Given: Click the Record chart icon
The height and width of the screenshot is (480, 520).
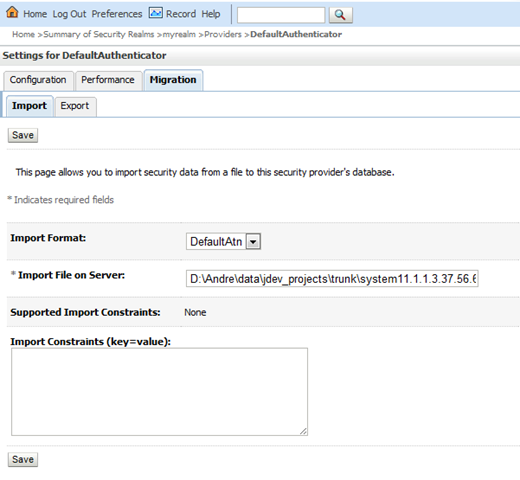Looking at the screenshot, I should (x=155, y=13).
